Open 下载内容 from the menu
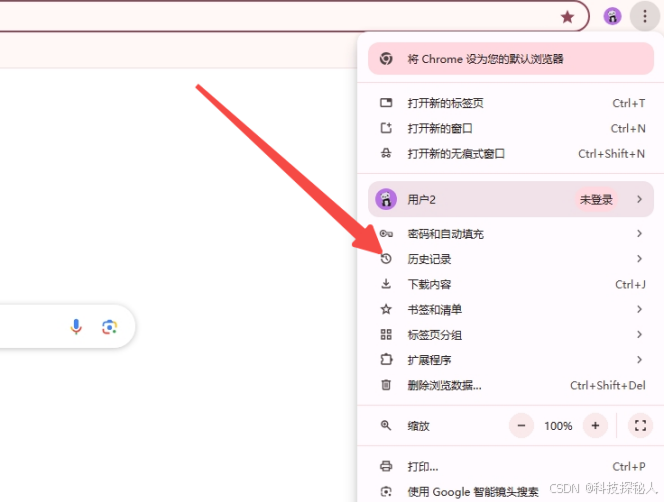 511,284
